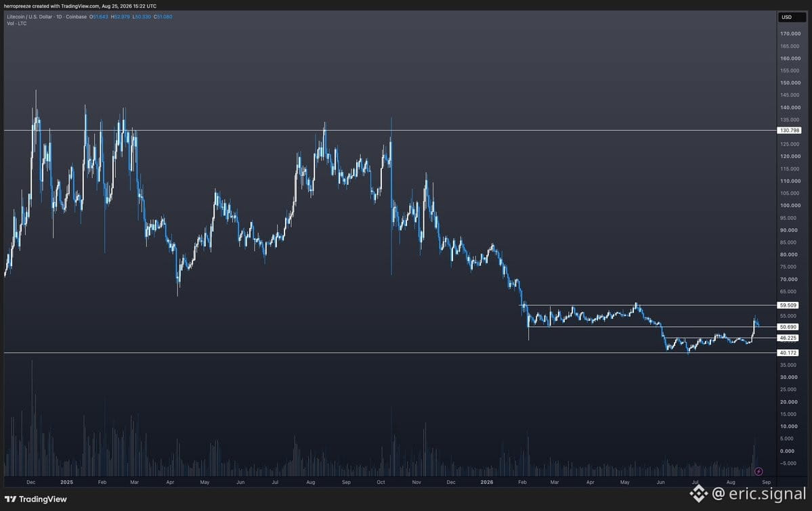
Task: Click the 90.000 price axis label
Action: tap(789, 230)
